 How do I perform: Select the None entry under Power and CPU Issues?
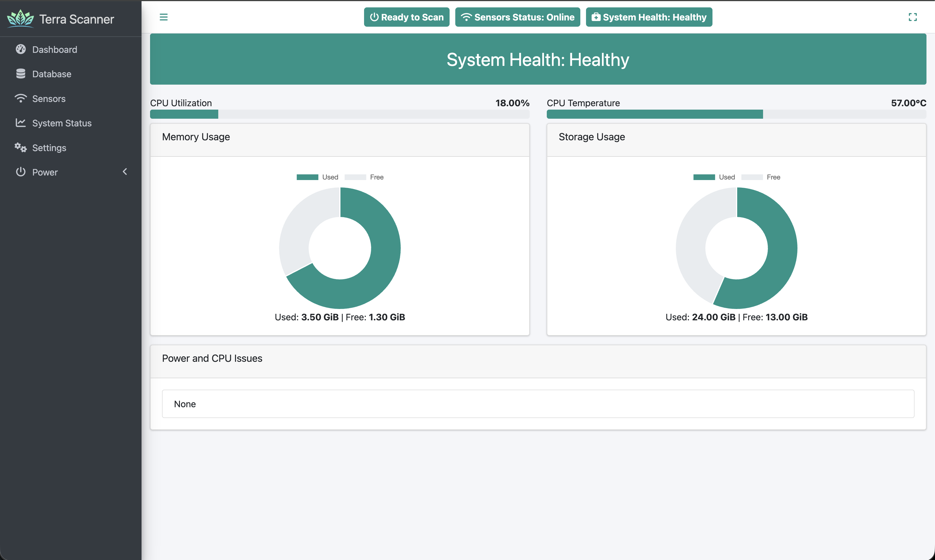click(538, 404)
